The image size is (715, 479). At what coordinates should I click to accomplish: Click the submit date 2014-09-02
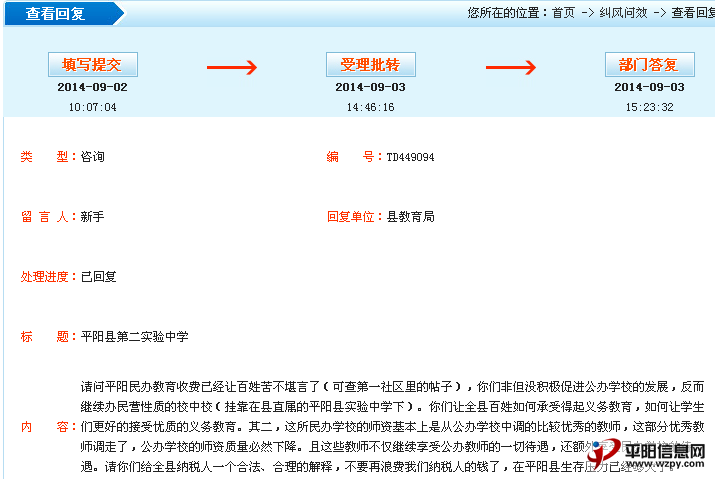coord(93,87)
